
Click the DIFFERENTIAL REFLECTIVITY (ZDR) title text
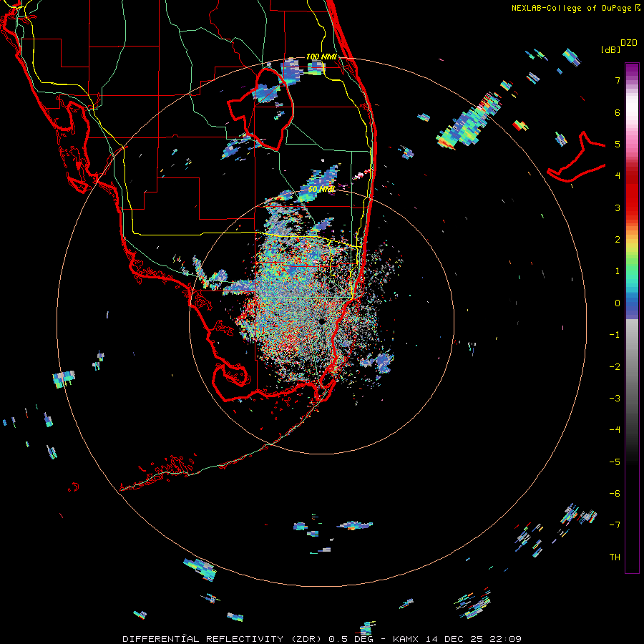(x=223, y=639)
